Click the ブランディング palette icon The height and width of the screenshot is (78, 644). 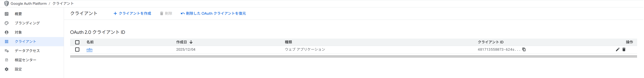(7, 23)
